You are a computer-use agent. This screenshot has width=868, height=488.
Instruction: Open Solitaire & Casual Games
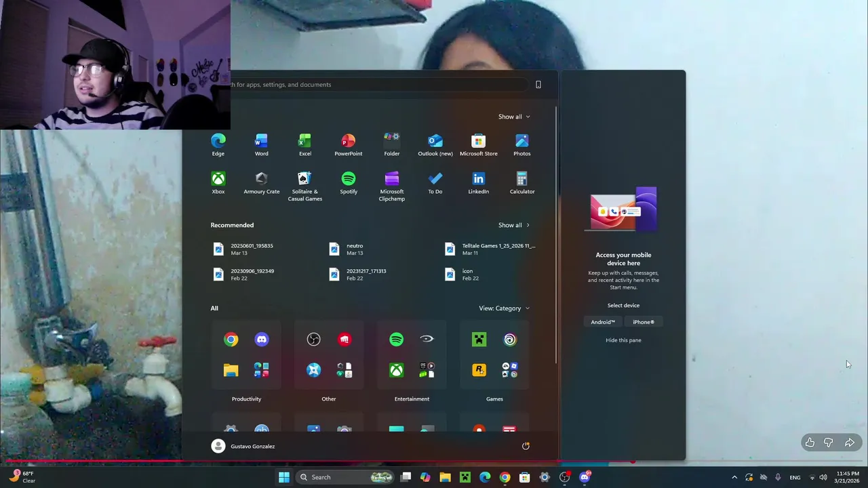(305, 186)
